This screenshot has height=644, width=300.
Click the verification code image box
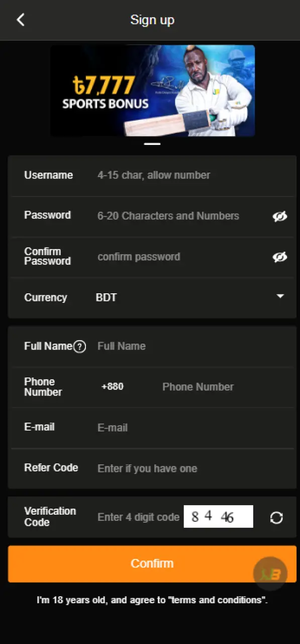(218, 516)
